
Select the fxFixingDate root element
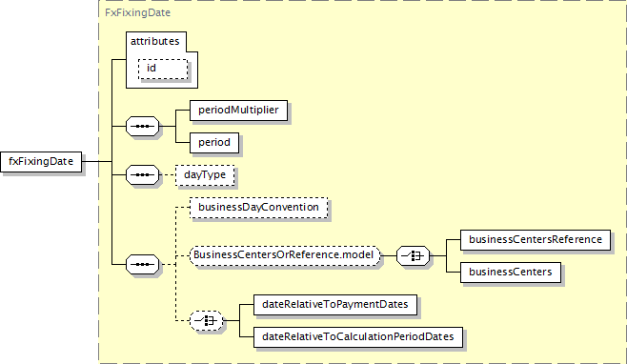tap(41, 162)
